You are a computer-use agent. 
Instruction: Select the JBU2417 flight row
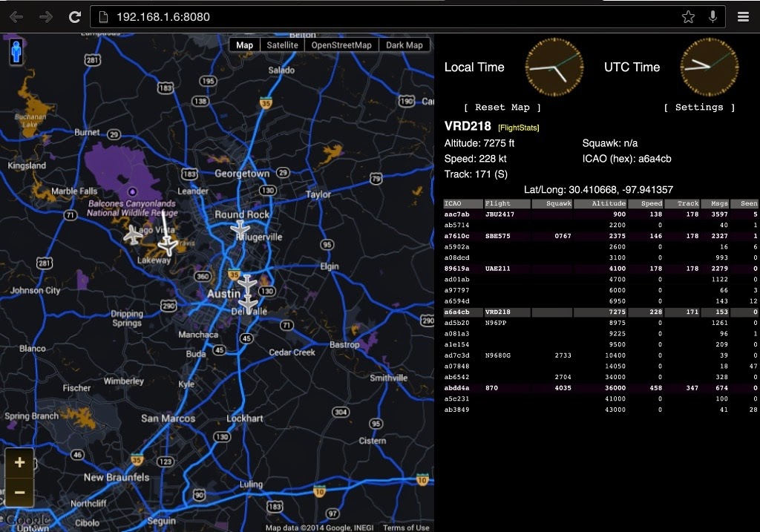tap(601, 214)
